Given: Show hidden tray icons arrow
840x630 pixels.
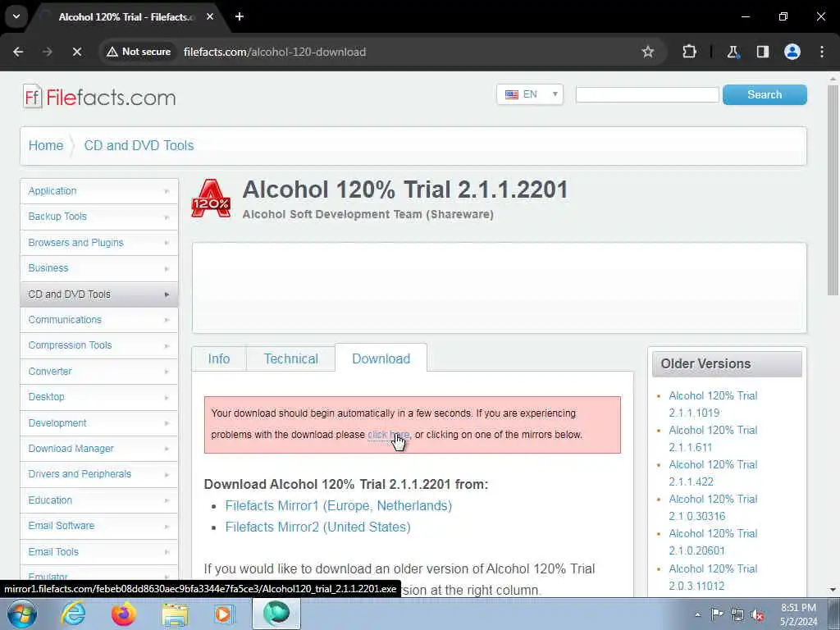Looking at the screenshot, I should pos(697,614).
